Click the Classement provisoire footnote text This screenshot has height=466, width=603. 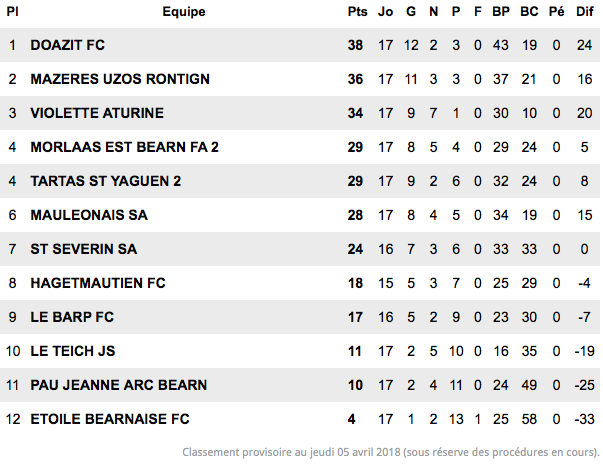click(391, 452)
